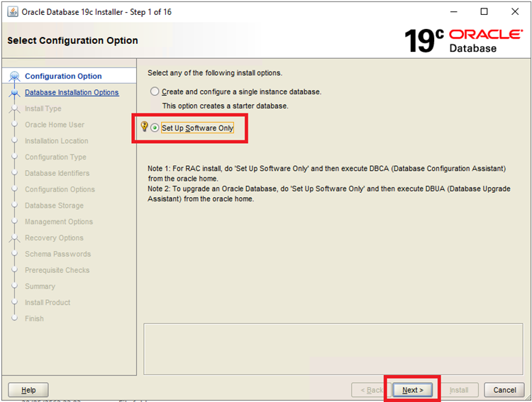
Task: Click the Database Identifiers step
Action: tap(57, 173)
